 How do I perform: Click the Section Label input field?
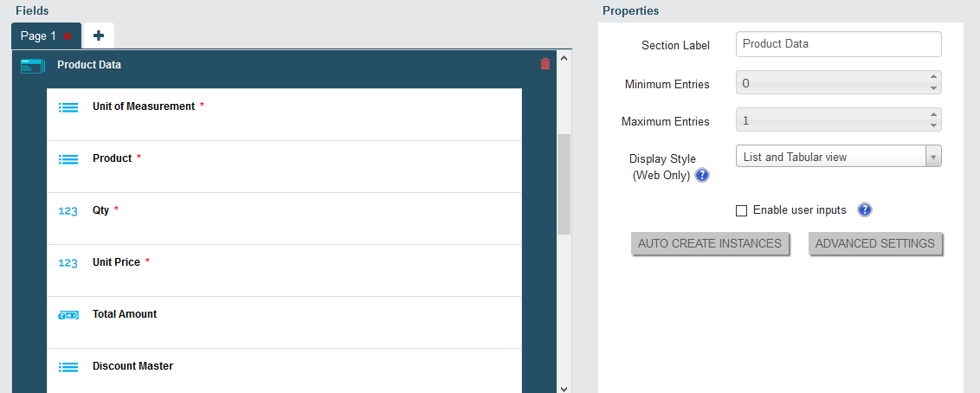[839, 44]
